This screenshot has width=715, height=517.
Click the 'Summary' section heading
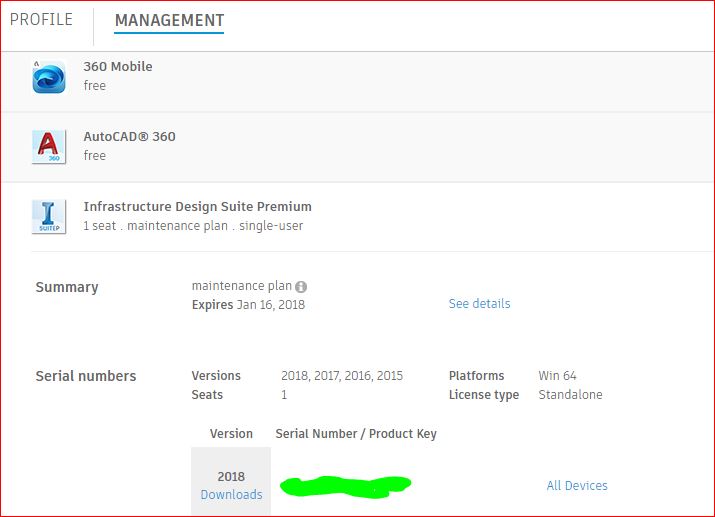[67, 287]
